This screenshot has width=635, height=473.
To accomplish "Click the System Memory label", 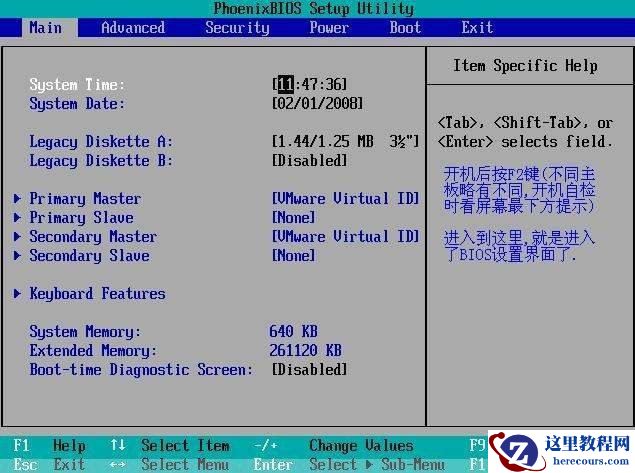I will pyautogui.click(x=85, y=332).
